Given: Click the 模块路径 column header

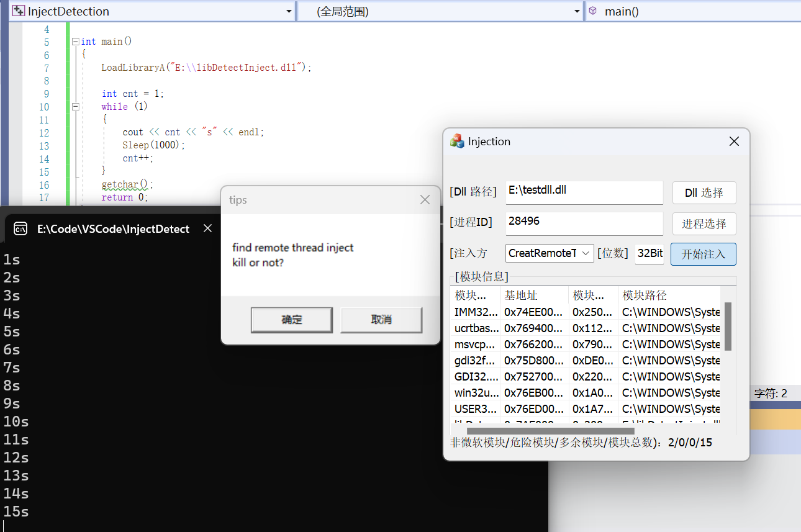Looking at the screenshot, I should [x=669, y=295].
